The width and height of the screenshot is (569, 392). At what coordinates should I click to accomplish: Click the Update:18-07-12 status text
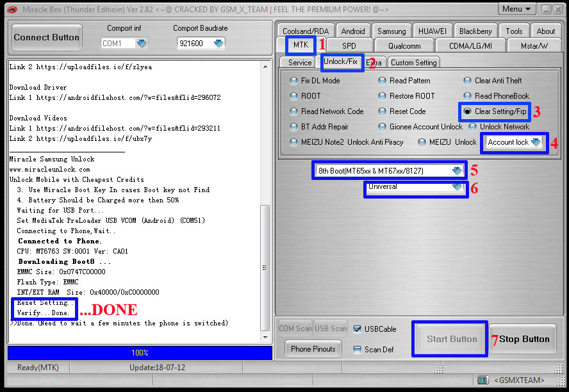pos(157,368)
